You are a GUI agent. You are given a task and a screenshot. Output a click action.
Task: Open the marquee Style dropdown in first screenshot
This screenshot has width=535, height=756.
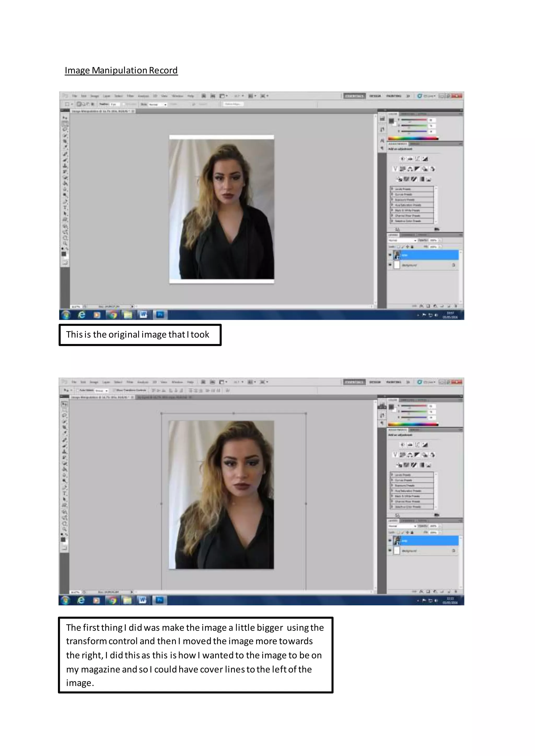point(158,104)
